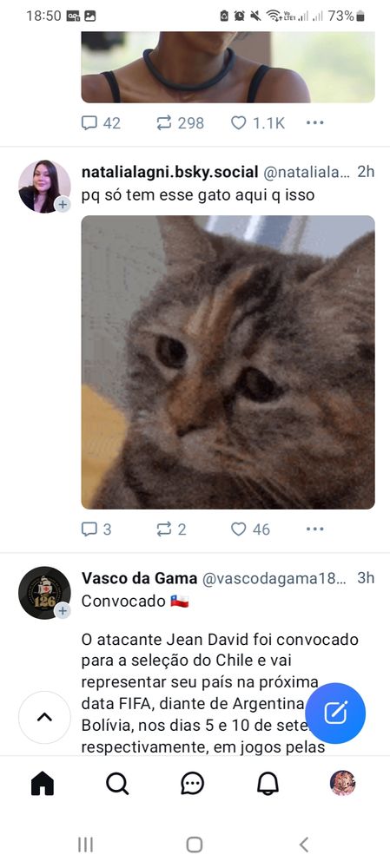Follow Vasco da Gama via plus badge
The height and width of the screenshot is (868, 390).
click(63, 611)
